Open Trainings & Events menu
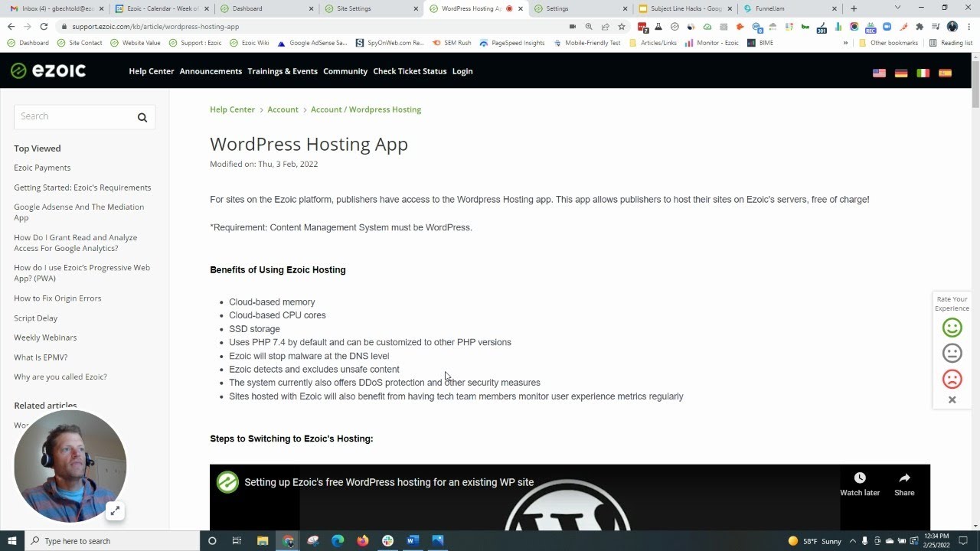 pos(283,71)
